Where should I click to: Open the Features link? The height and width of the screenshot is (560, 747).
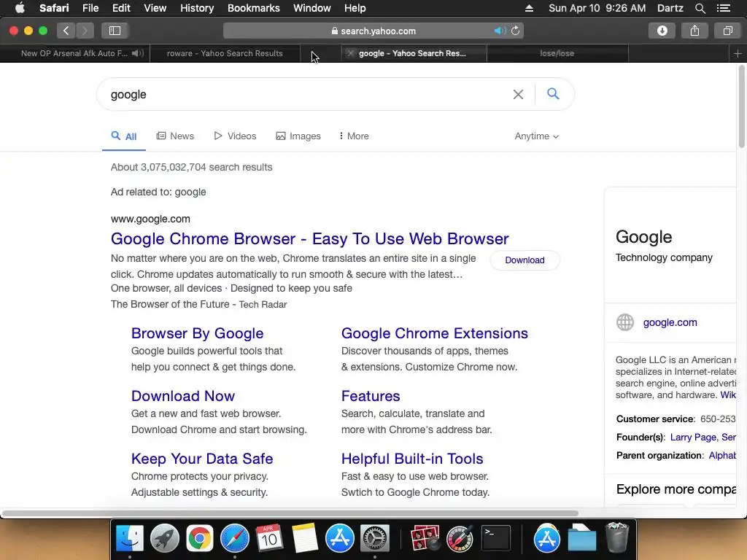tap(371, 396)
